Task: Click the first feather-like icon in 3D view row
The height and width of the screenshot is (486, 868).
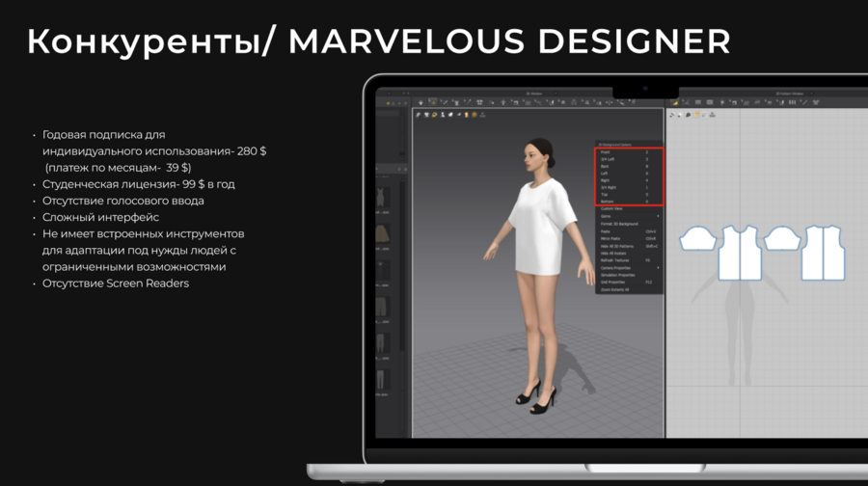Action: pos(419,115)
